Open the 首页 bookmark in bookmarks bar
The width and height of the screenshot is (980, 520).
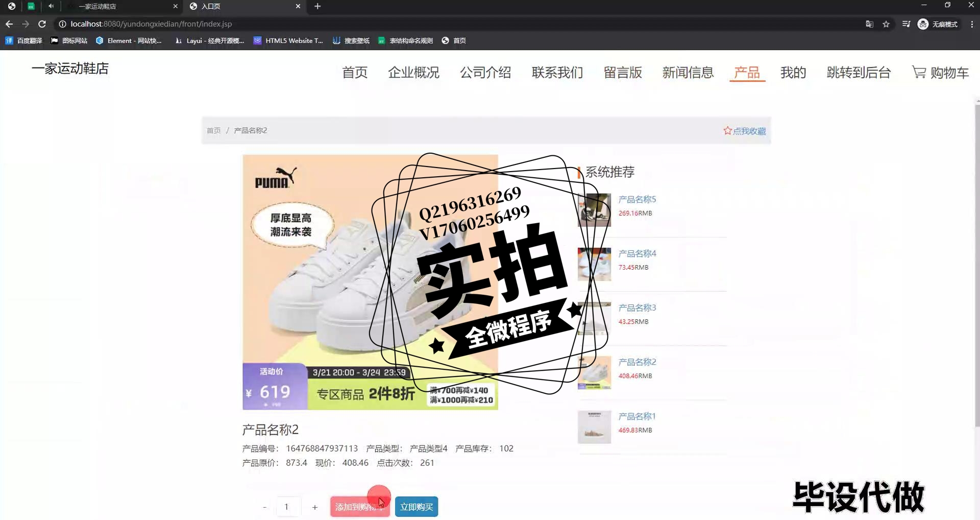[454, 40]
